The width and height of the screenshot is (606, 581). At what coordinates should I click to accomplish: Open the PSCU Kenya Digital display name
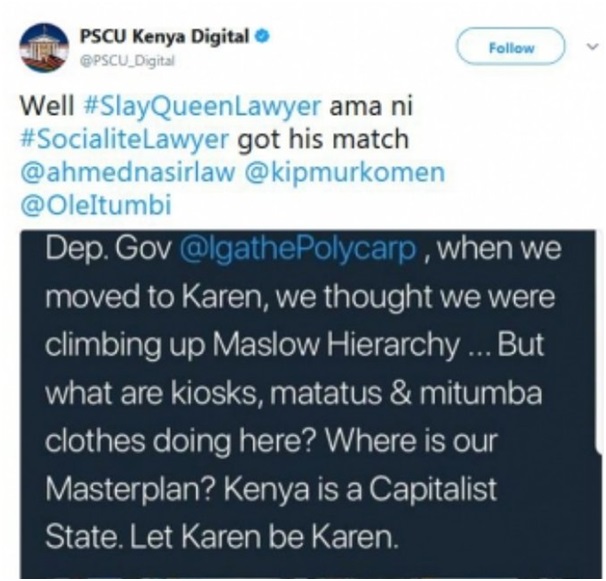click(x=164, y=37)
